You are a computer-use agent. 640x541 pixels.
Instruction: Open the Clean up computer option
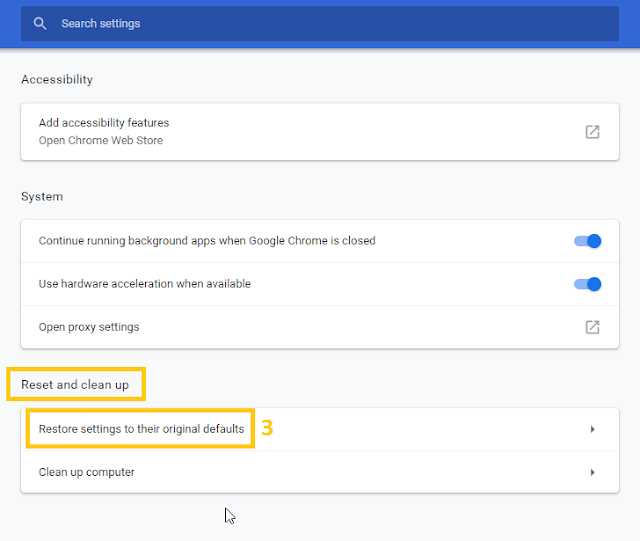[x=87, y=472]
